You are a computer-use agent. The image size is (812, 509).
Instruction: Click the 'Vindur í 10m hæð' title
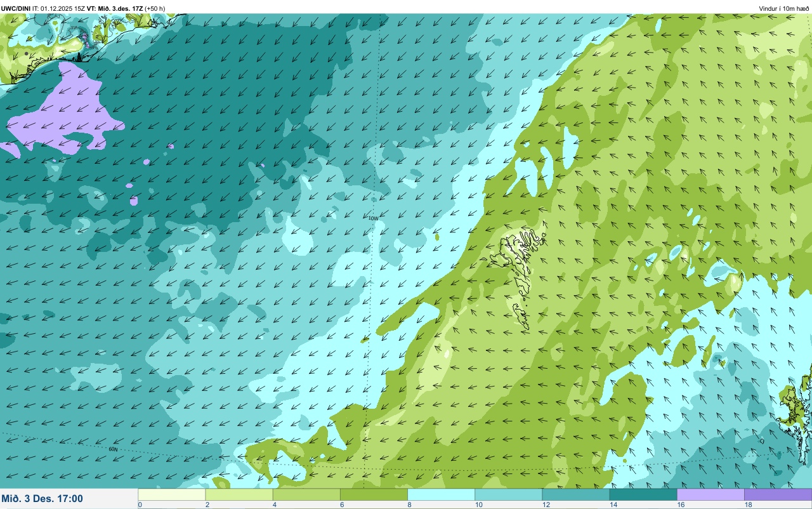[x=783, y=8]
